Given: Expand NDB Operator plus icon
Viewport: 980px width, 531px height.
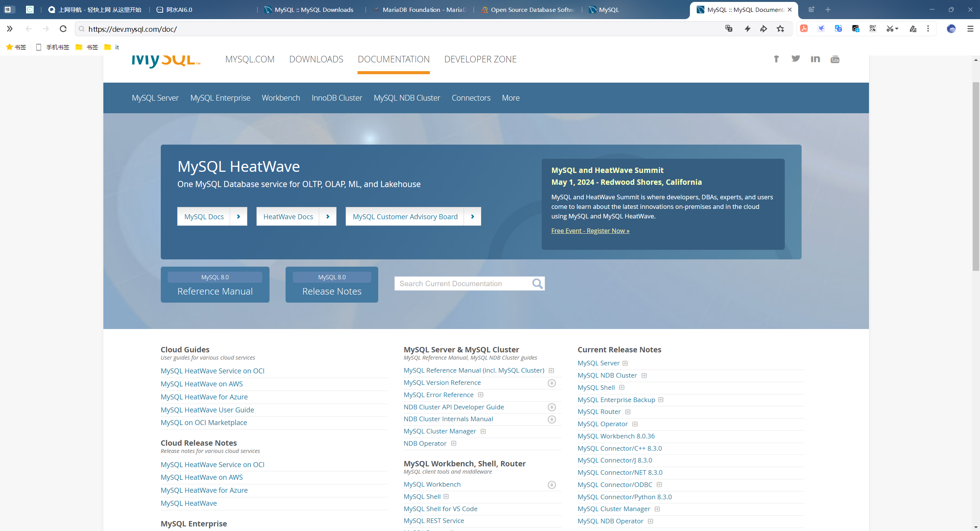Looking at the screenshot, I should click(454, 443).
